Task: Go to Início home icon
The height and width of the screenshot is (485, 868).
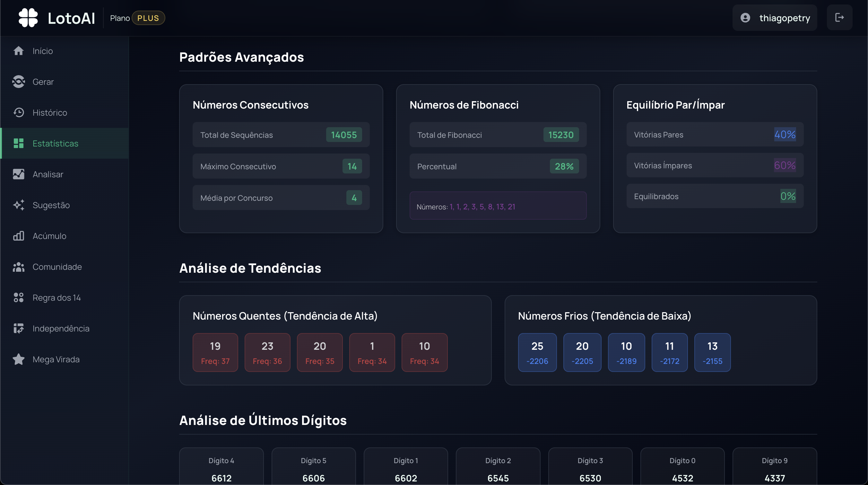Action: coord(19,51)
